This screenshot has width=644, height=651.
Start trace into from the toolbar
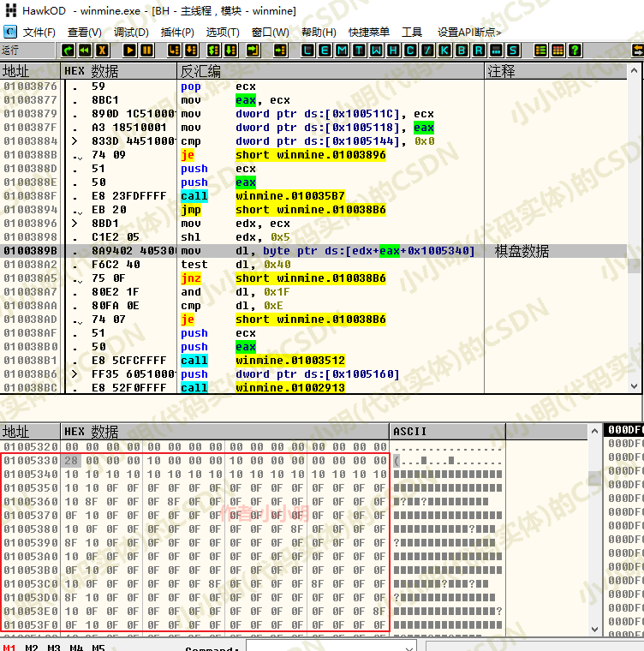pyautogui.click(x=214, y=51)
